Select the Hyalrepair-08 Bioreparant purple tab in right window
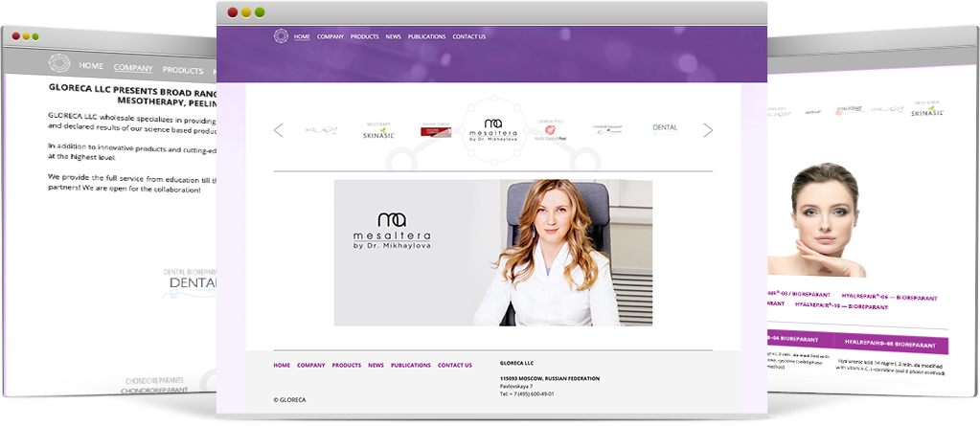The height and width of the screenshot is (426, 980). pos(891,345)
